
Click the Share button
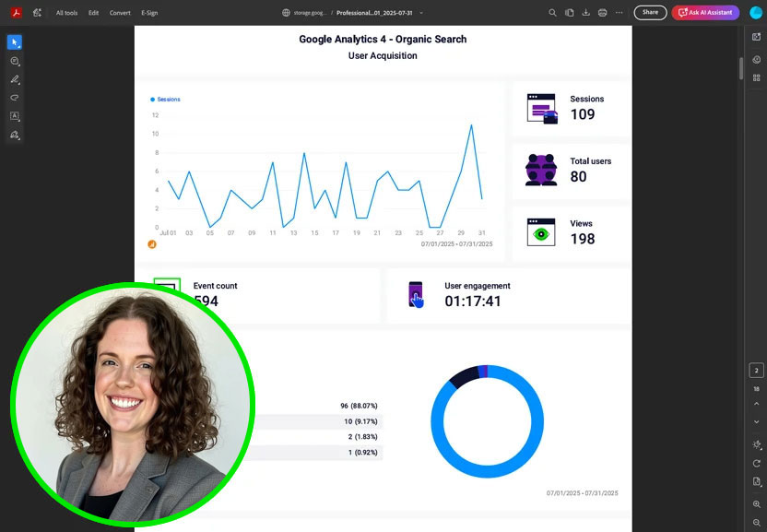(x=650, y=13)
